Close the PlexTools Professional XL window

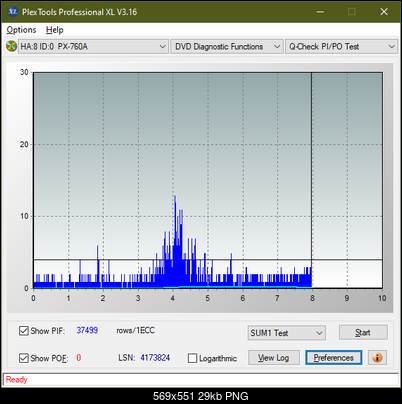point(384,12)
